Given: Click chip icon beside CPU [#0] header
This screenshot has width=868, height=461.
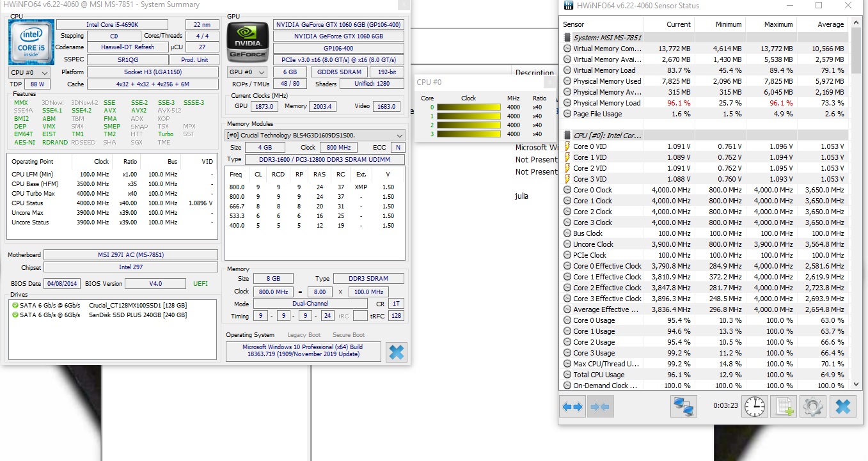Looking at the screenshot, I should [x=567, y=136].
